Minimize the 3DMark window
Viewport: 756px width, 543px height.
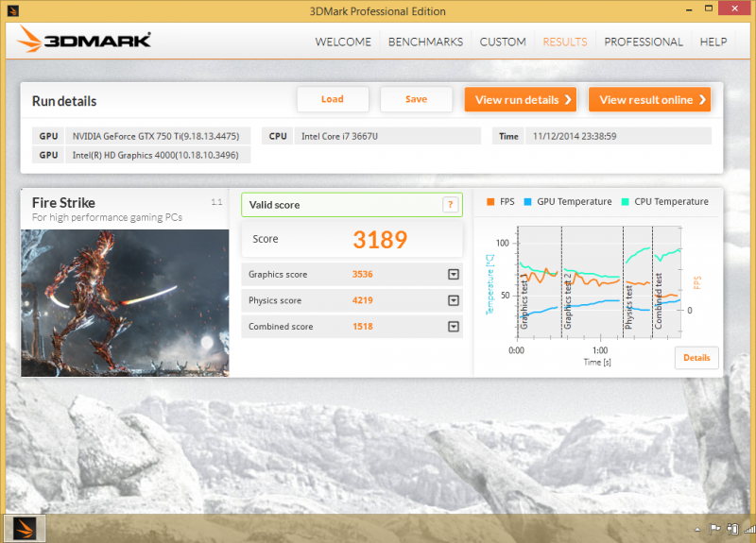click(689, 9)
